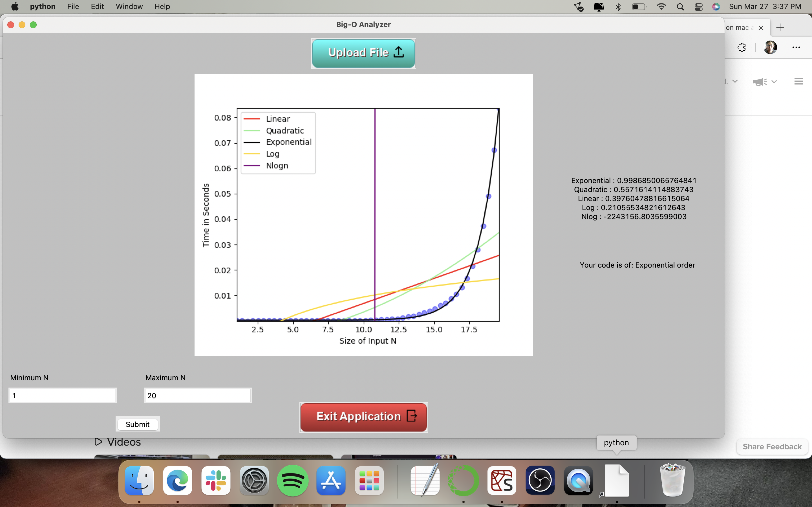This screenshot has height=507, width=812.
Task: Open the Window menu
Action: 129,6
